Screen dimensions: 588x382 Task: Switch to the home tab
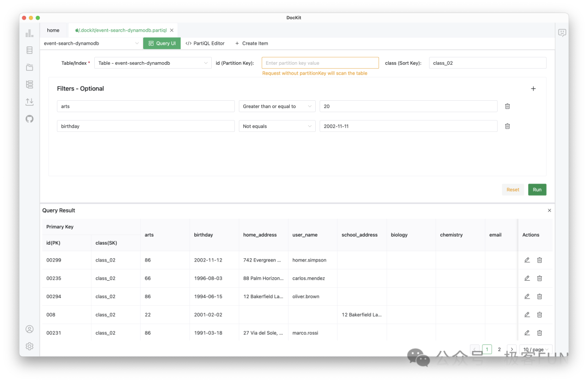pyautogui.click(x=53, y=30)
